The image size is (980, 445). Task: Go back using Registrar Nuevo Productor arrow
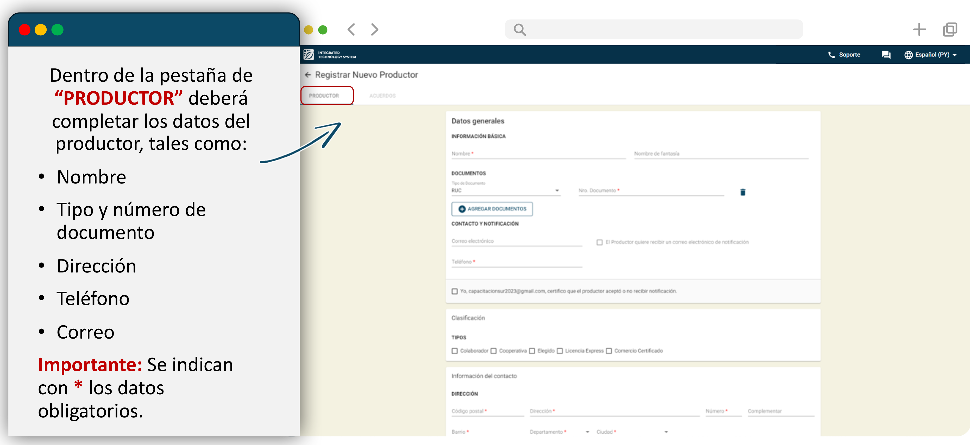(x=308, y=75)
